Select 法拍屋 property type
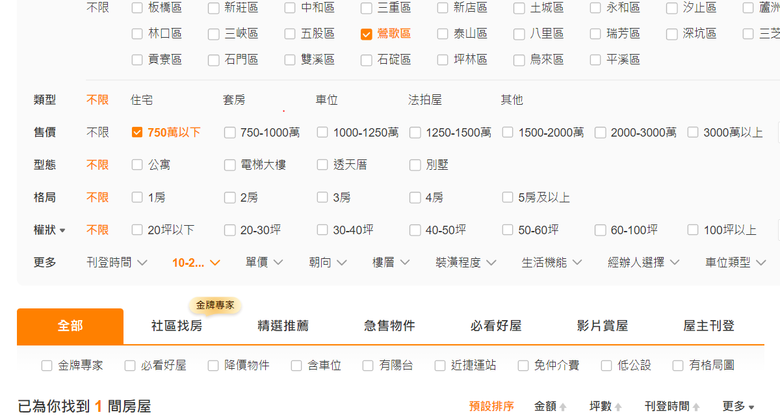Screen dimensions: 780x419 425,100
